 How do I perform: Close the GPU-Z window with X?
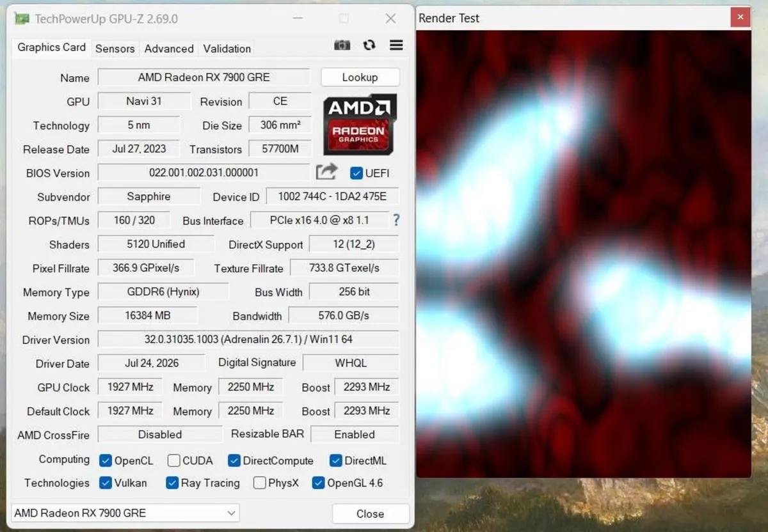[390, 19]
